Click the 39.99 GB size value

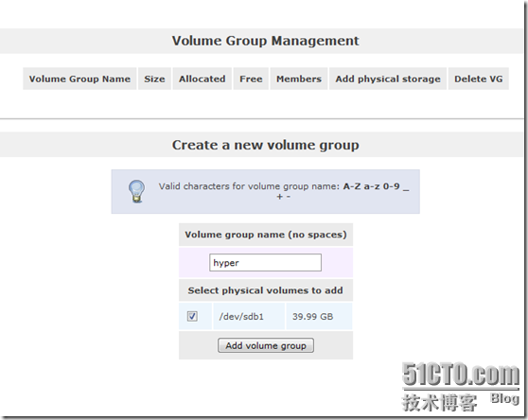tap(312, 317)
